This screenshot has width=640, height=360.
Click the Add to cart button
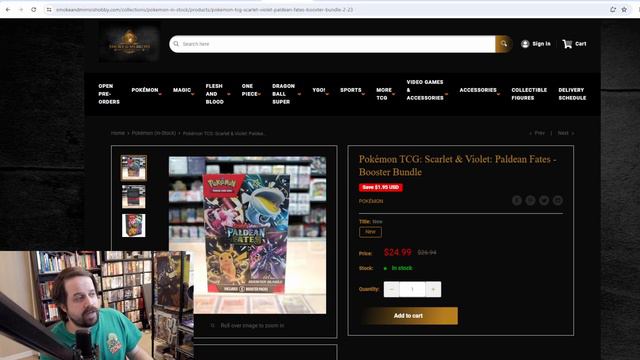tap(408, 316)
